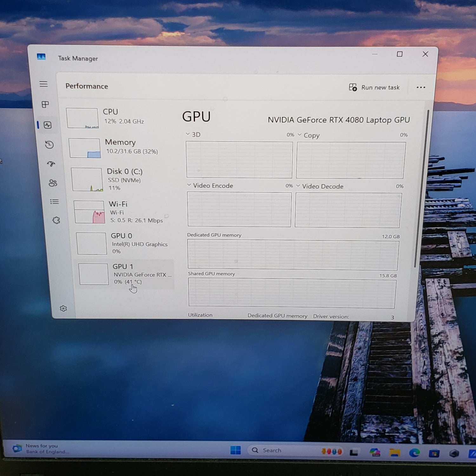Go to the Processes page icon
Screen dimensions: 476x476
pos(45,104)
